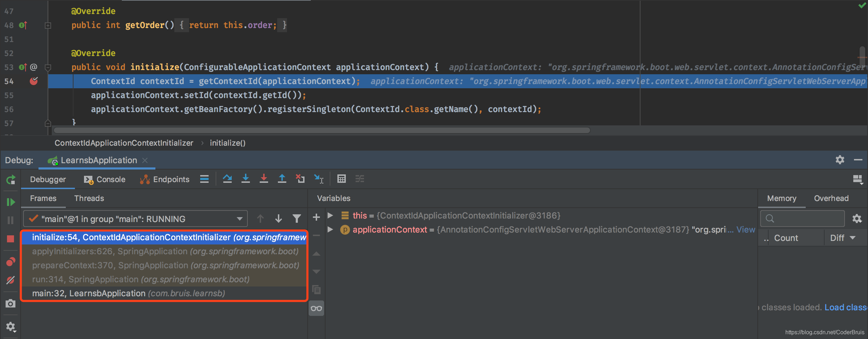
Task: Select the prepareContext:370 stack frame
Action: point(164,265)
